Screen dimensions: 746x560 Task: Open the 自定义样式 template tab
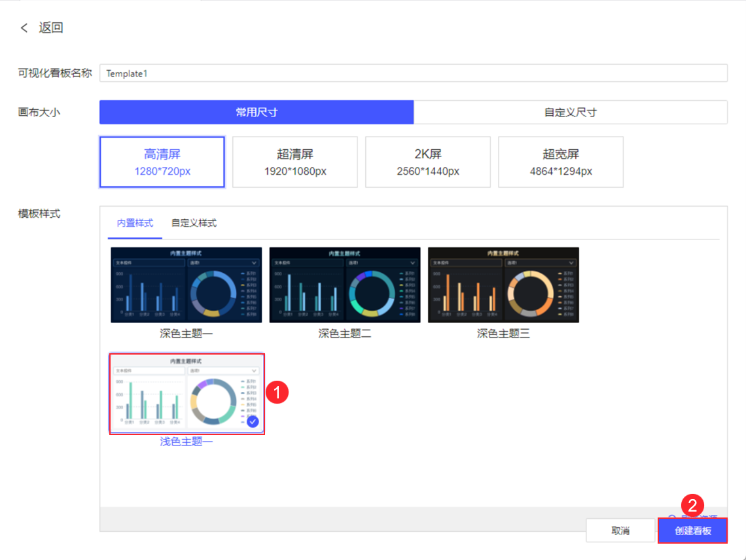194,223
